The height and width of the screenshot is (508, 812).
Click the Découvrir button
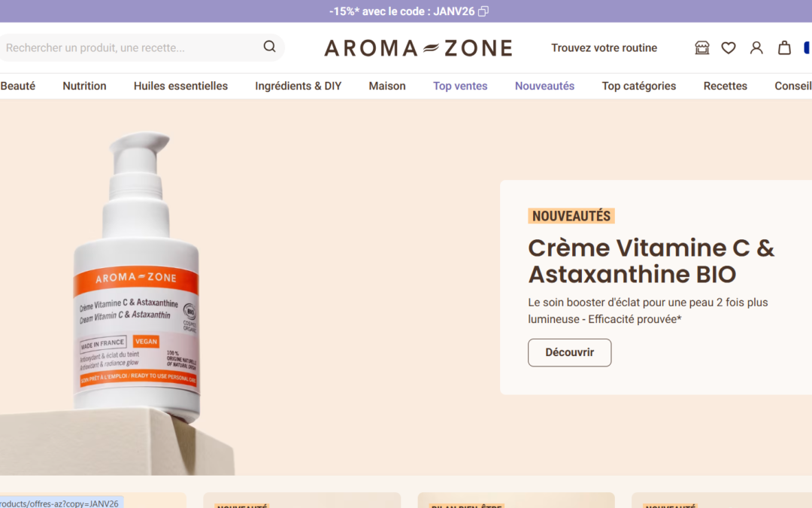[570, 352]
